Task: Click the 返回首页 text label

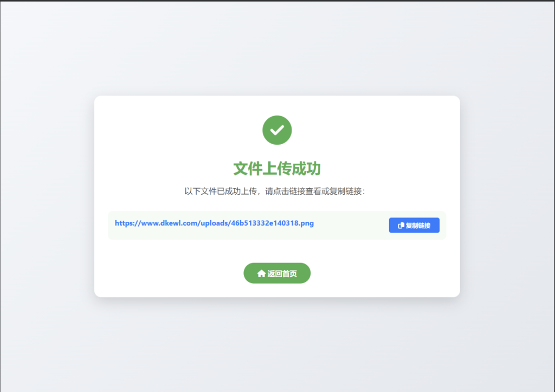Action: coord(282,273)
